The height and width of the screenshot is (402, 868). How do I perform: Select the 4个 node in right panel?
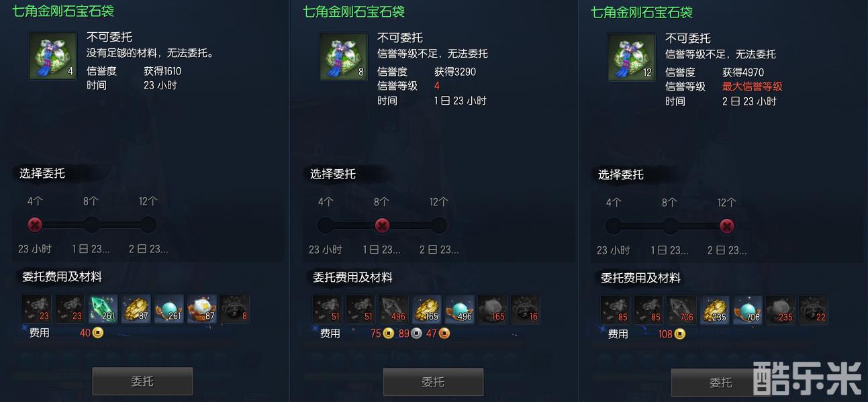coord(613,226)
